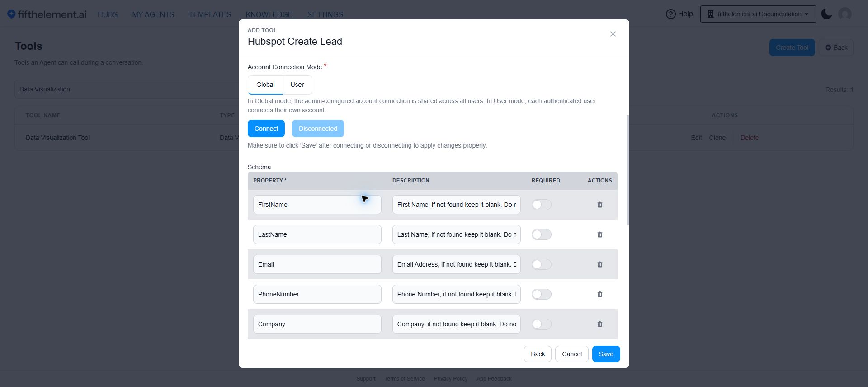Open the HUBS menu
868x387 pixels.
point(108,14)
